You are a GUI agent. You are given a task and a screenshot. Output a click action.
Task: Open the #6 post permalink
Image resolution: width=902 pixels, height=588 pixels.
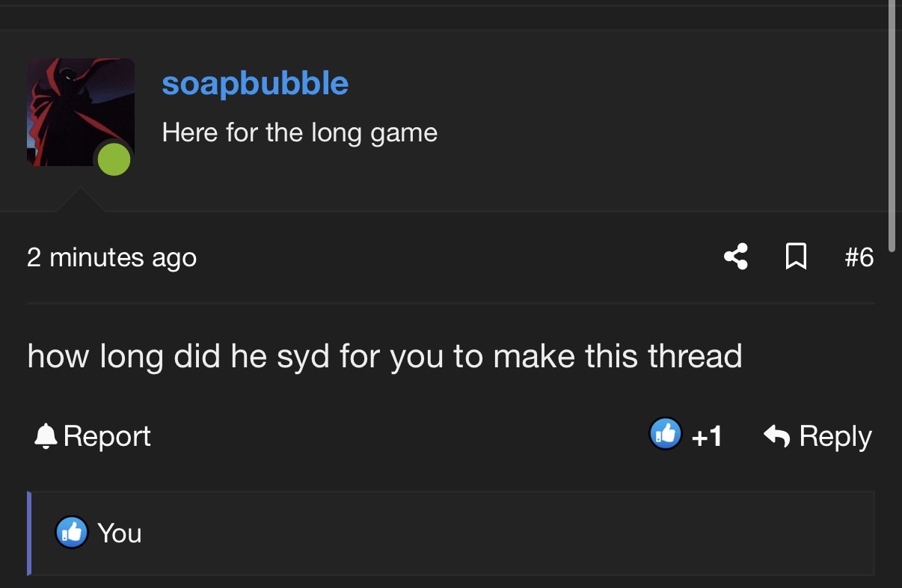(859, 257)
